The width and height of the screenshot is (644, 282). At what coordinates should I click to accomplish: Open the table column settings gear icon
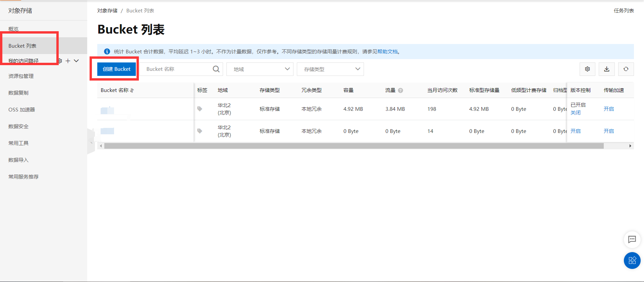pos(587,69)
